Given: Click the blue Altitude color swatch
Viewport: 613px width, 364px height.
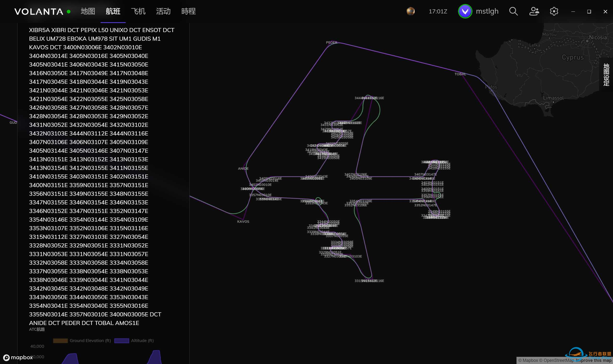Looking at the screenshot, I should pyautogui.click(x=121, y=341).
